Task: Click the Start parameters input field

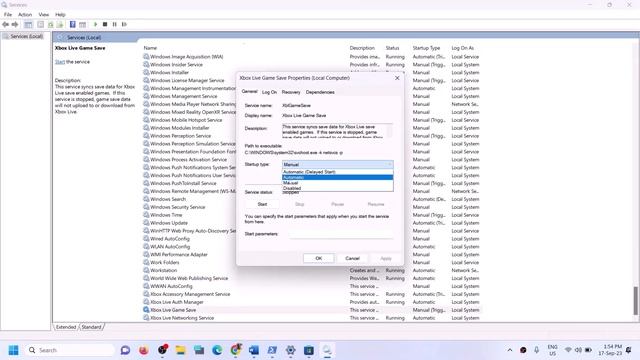Action: [340, 234]
